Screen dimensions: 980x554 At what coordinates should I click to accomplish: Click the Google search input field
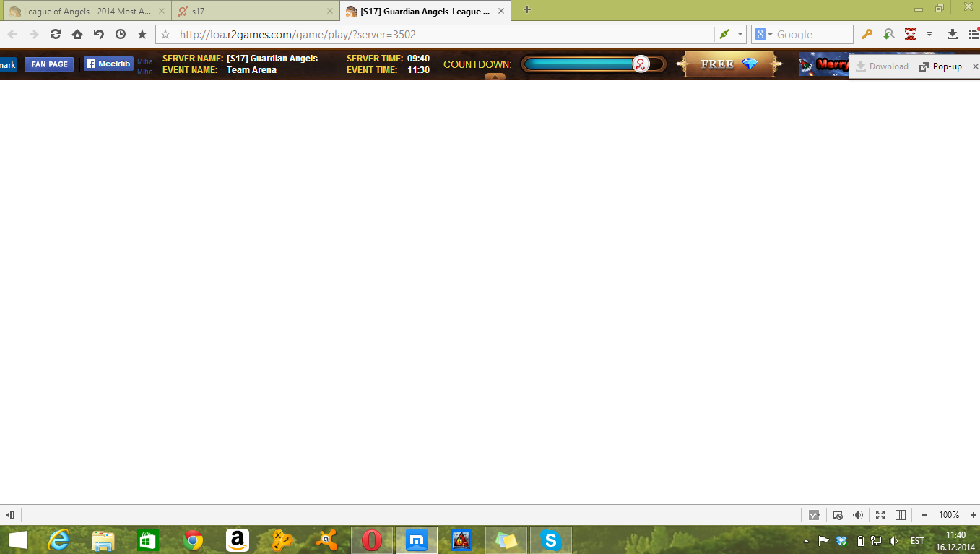[x=812, y=34]
